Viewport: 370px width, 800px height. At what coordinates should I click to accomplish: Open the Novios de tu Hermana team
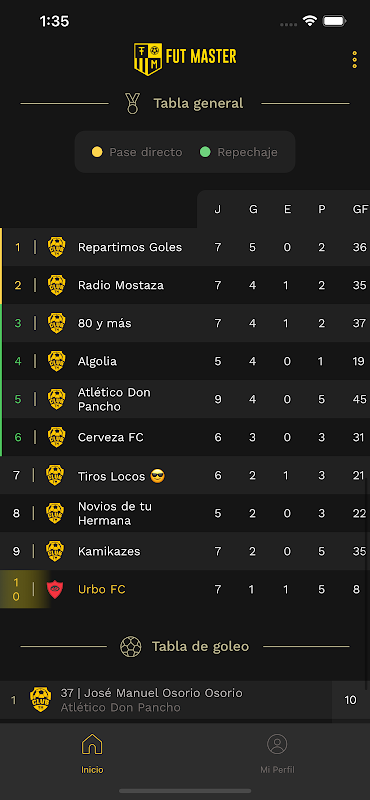(x=185, y=514)
